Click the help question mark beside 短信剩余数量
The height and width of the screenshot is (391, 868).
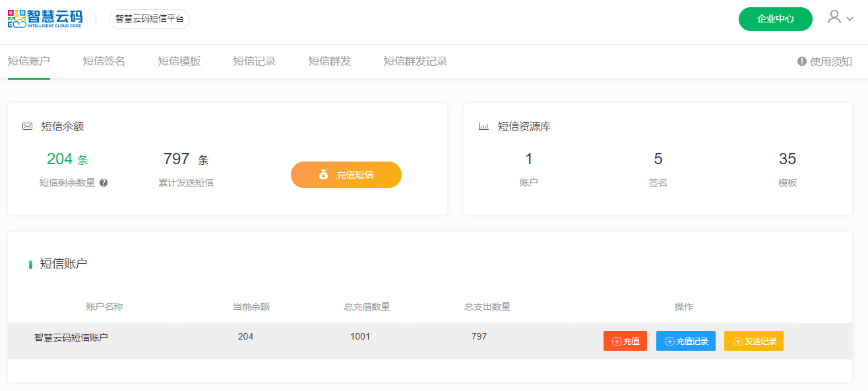click(x=104, y=183)
